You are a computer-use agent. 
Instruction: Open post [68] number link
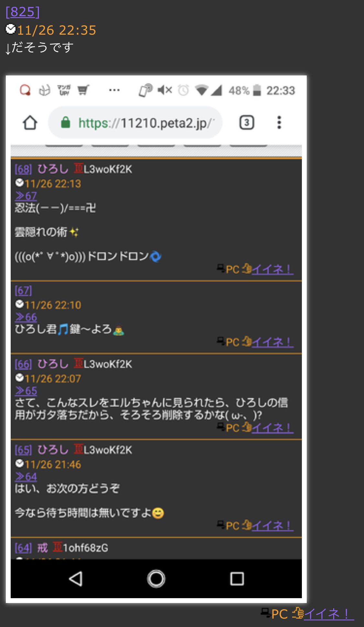[x=23, y=169]
